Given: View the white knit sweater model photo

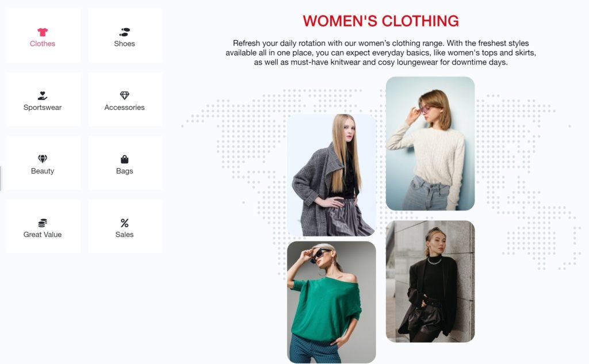Looking at the screenshot, I should coord(430,144).
